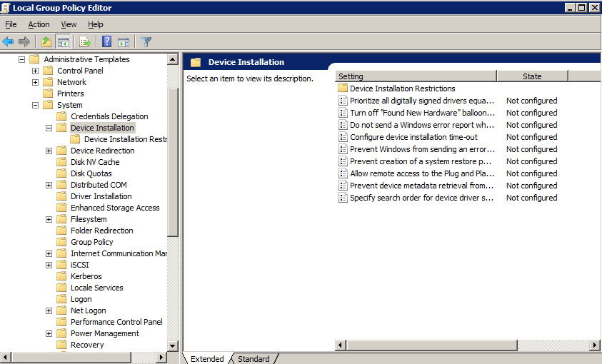Click policy icon beside Specify search order setting

(x=343, y=198)
